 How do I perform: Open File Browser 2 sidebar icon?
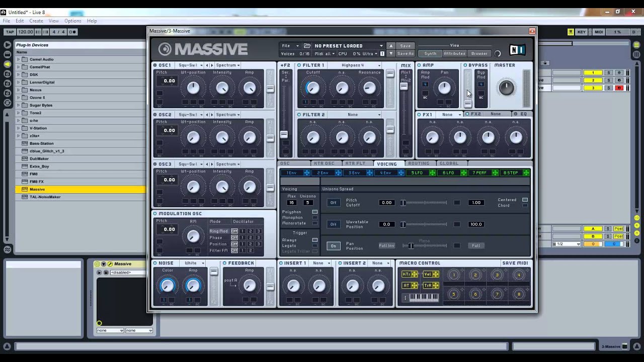(x=7, y=83)
